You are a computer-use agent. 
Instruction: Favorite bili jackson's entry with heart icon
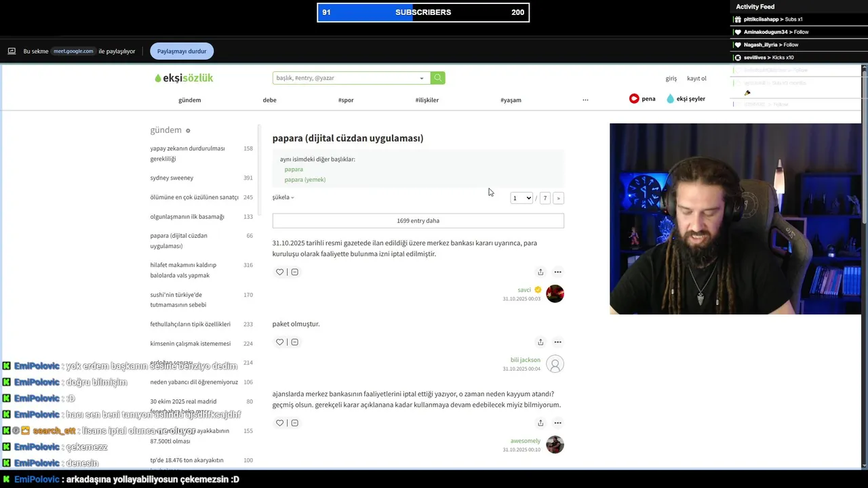(x=279, y=342)
